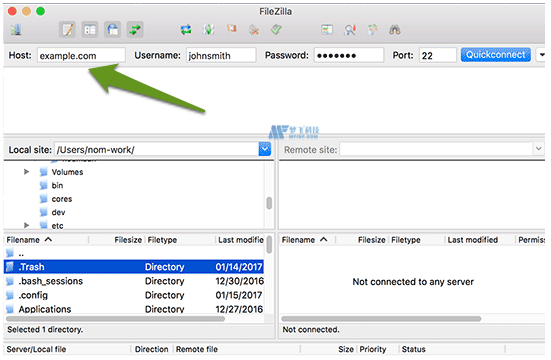This screenshot has height=360, width=551.
Task: Open the Quickconnect history dropdown arrow
Action: click(x=541, y=55)
